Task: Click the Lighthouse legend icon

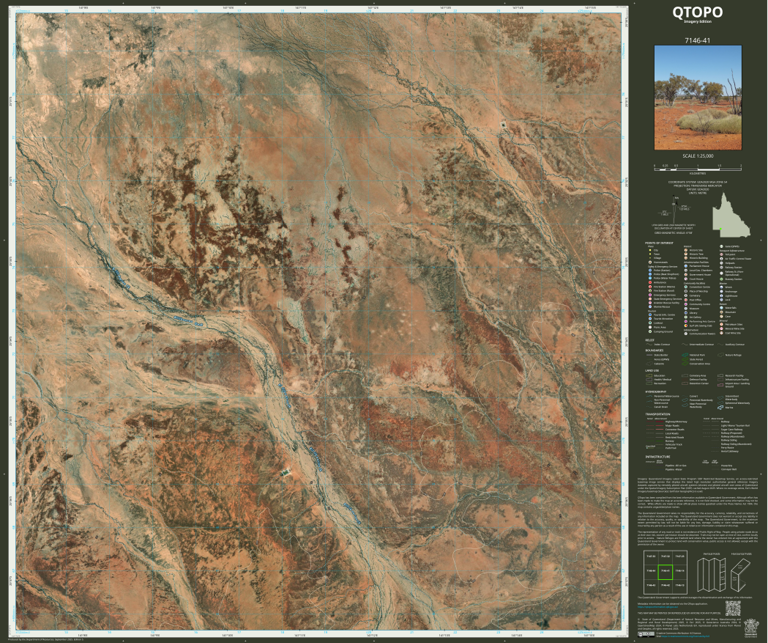Action: click(721, 296)
